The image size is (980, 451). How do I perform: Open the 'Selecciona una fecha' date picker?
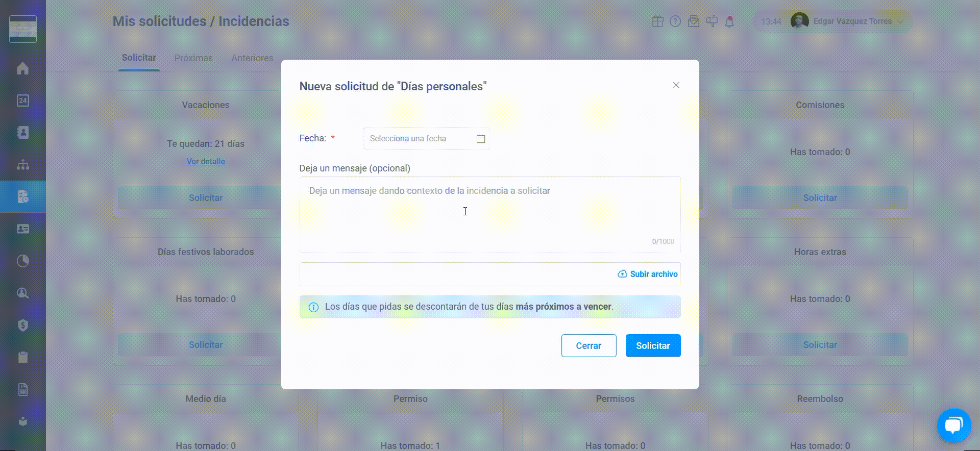pos(427,138)
